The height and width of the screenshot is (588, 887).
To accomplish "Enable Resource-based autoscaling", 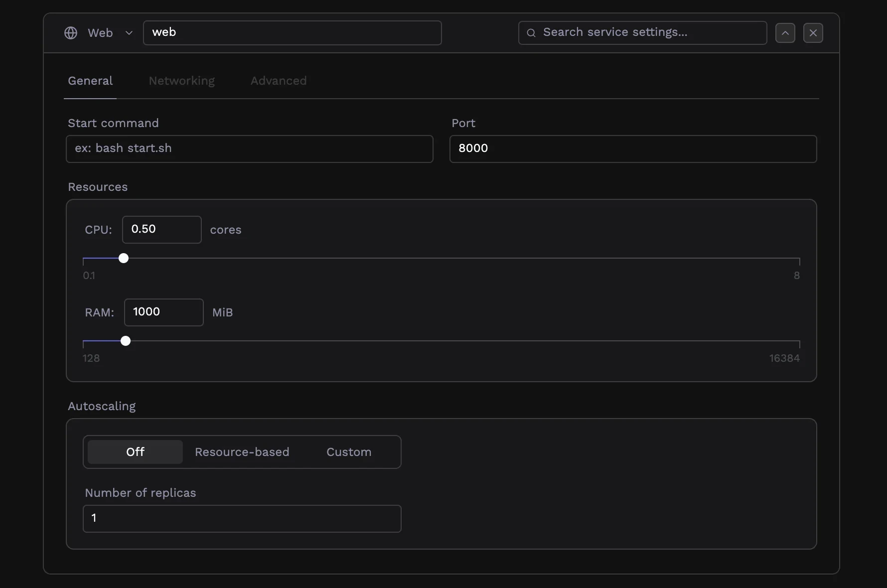I will pos(242,451).
